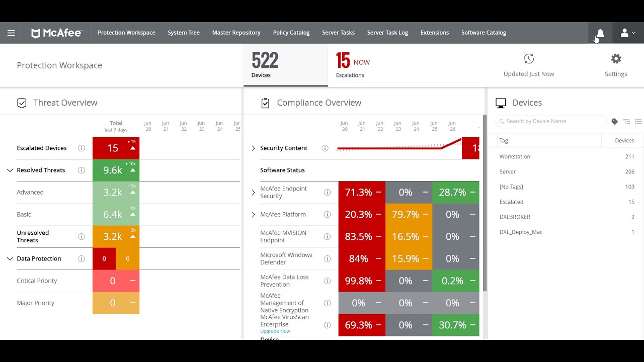Viewport: 644px width, 362px height.
Task: Click VirusScan Enterprise 30.7% green cell
Action: point(456,325)
